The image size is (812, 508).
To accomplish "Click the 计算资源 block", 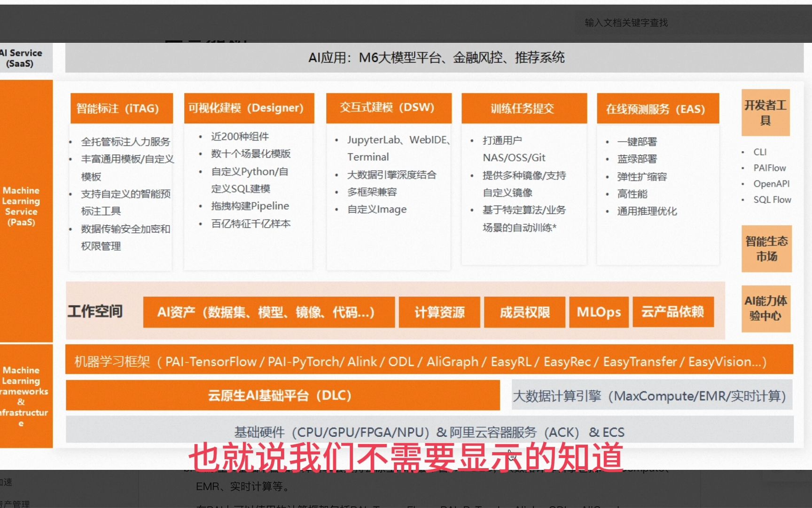I will 439,312.
